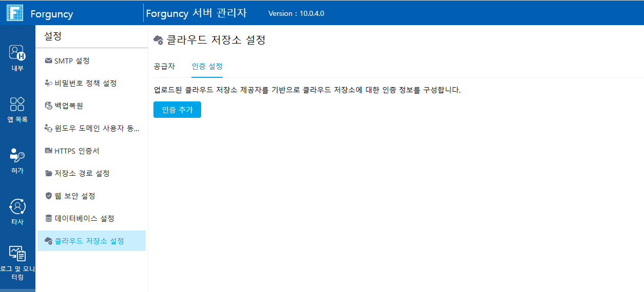Click the 업로드된 클라우드 저장소 description text
This screenshot has height=292, width=644.
(x=307, y=90)
